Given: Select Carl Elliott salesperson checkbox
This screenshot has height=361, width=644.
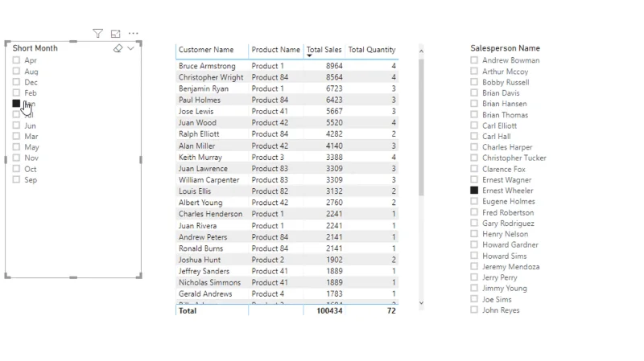Looking at the screenshot, I should (474, 125).
